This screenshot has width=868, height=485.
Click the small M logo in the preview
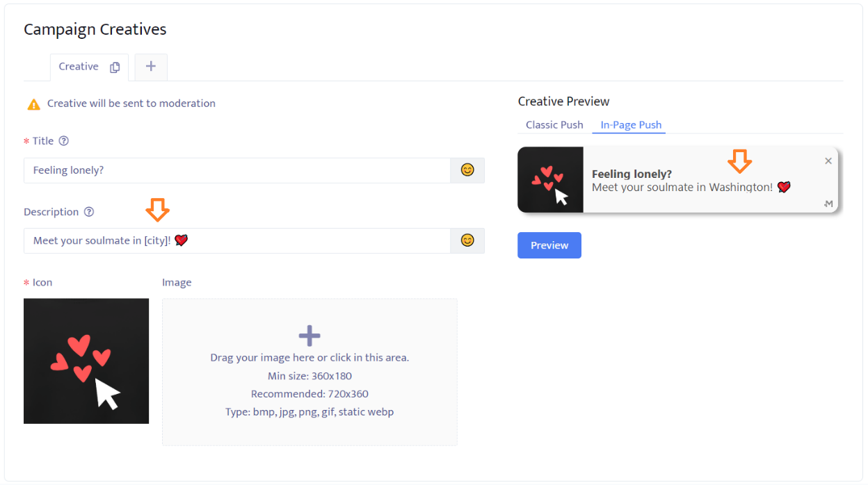click(828, 204)
